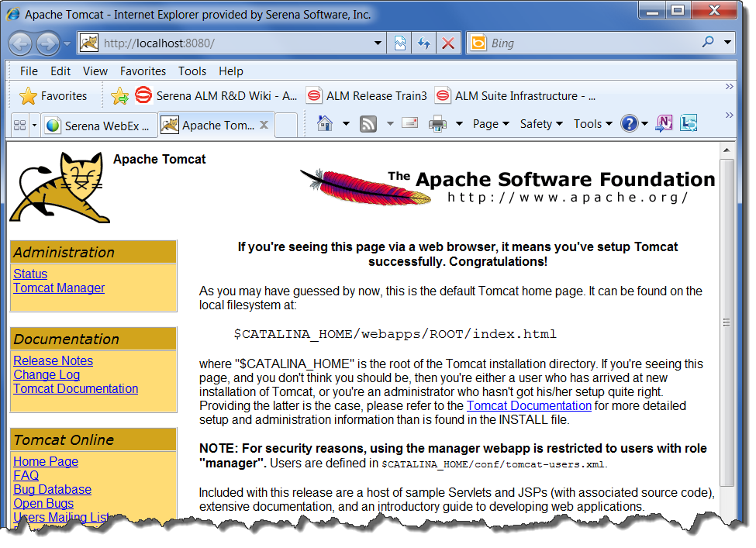756x548 pixels.
Task: Open the Release Notes link
Action: (x=53, y=360)
